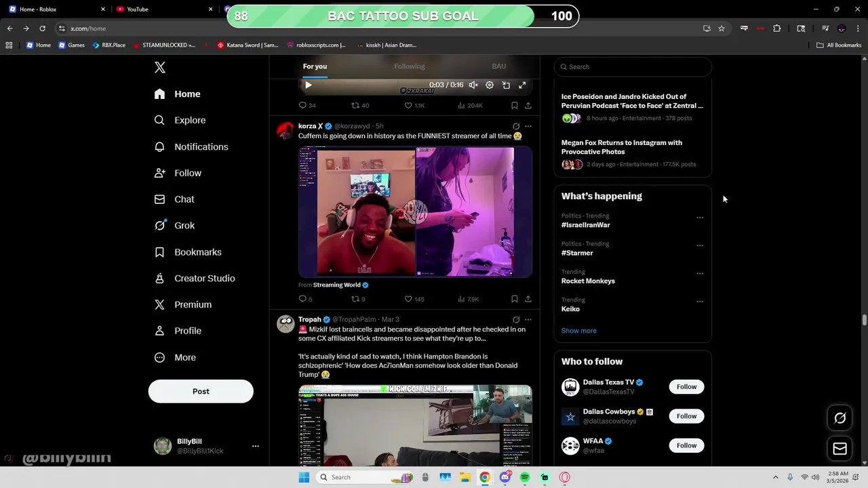Open the Follow page in the sidebar
This screenshot has height=488, width=868.
(x=178, y=173)
